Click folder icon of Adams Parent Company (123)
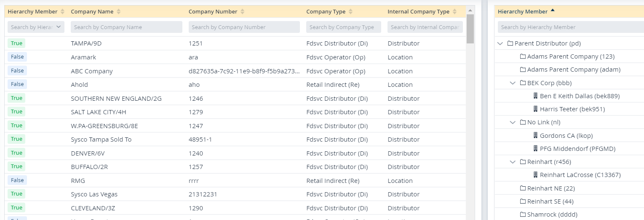Viewport: 644px width, 220px height. coord(523,56)
